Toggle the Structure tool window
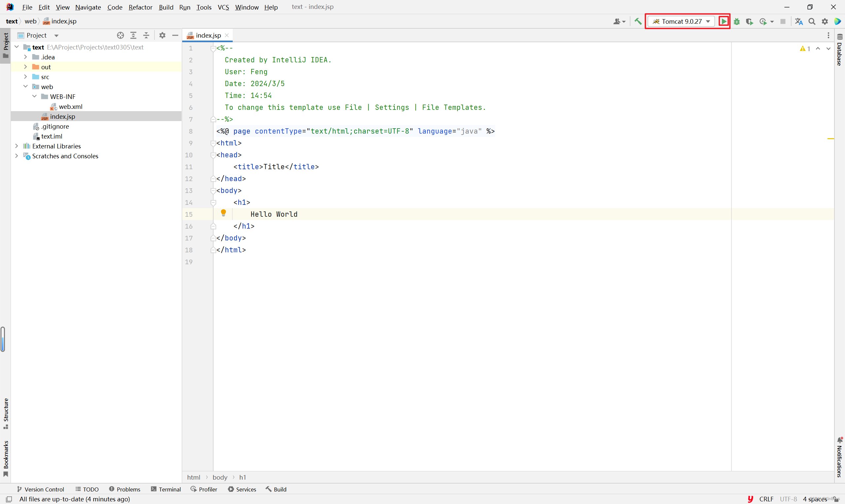This screenshot has width=845, height=504. pos(6,413)
